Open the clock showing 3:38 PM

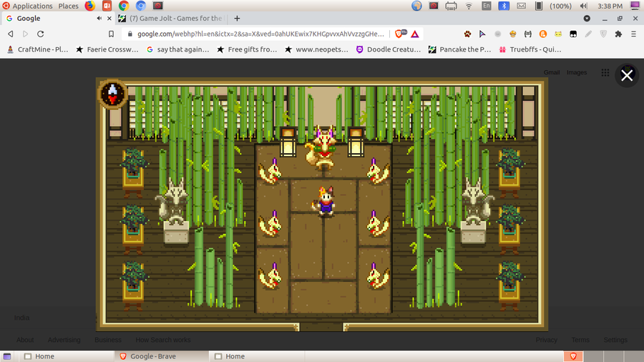pyautogui.click(x=610, y=6)
